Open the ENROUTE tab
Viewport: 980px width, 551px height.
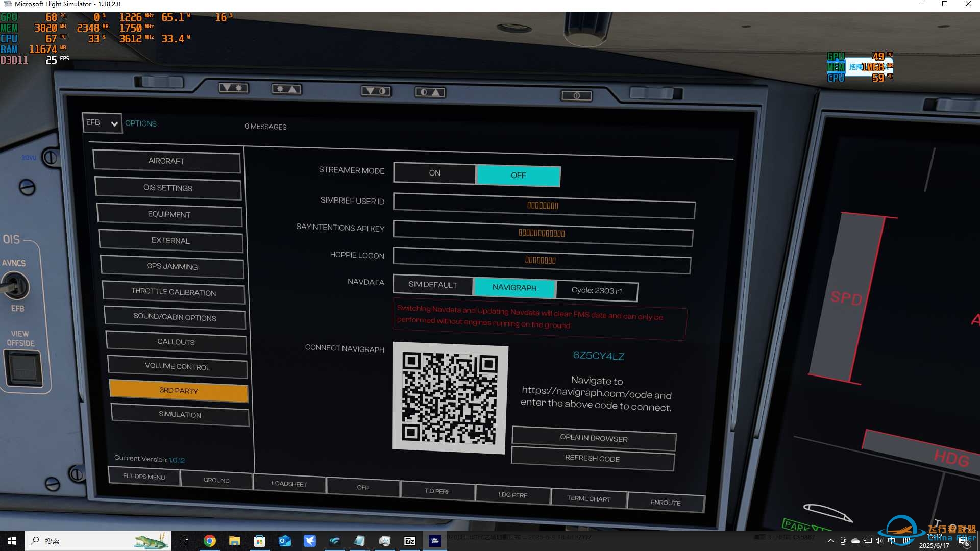(666, 503)
